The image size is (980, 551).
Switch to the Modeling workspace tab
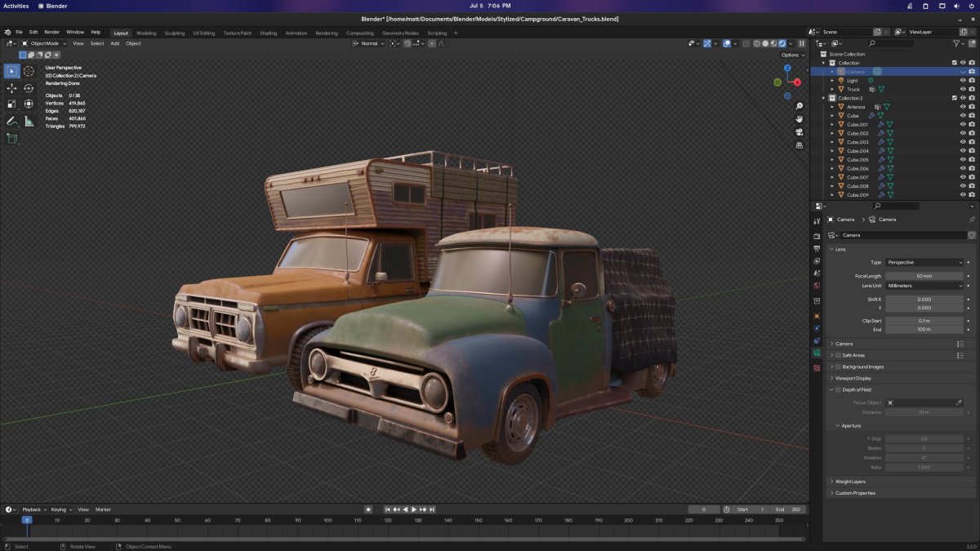coord(146,33)
